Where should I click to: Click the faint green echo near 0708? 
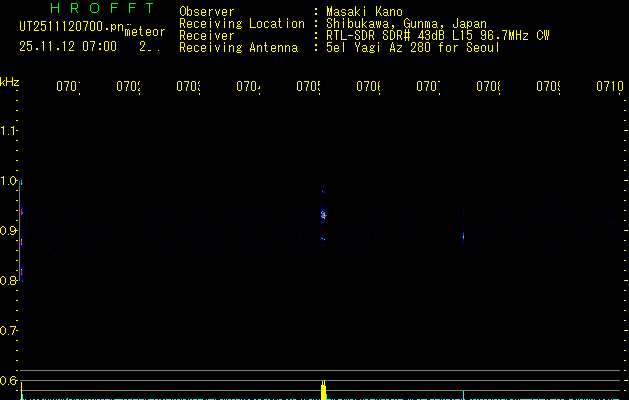(463, 236)
